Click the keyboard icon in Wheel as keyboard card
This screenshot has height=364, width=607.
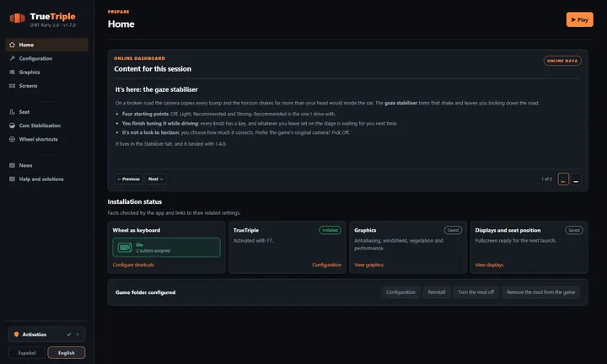(x=125, y=248)
